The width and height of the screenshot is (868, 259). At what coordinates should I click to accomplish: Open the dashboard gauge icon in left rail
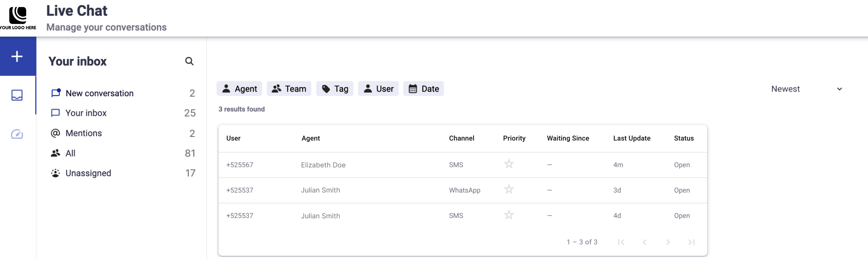click(17, 134)
